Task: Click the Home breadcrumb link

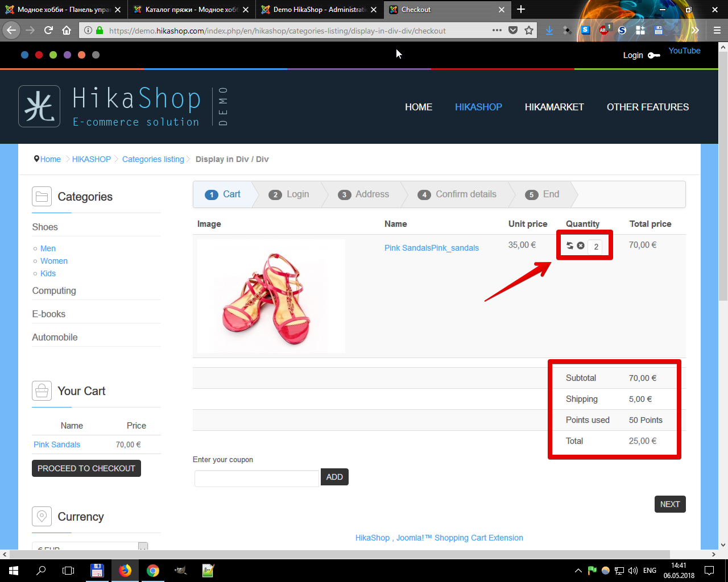Action: click(x=51, y=159)
